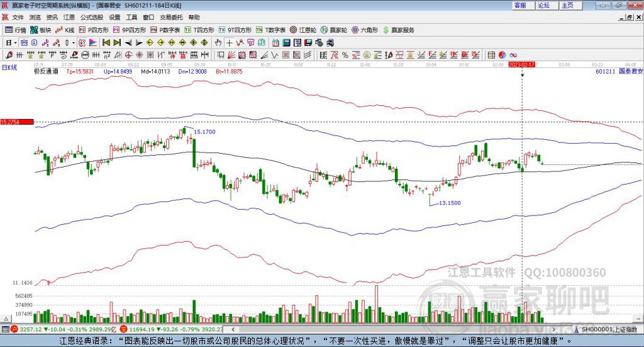Open the 资讯 menu
Image resolution: width=644 pixels, height=347 pixels.
(x=52, y=17)
